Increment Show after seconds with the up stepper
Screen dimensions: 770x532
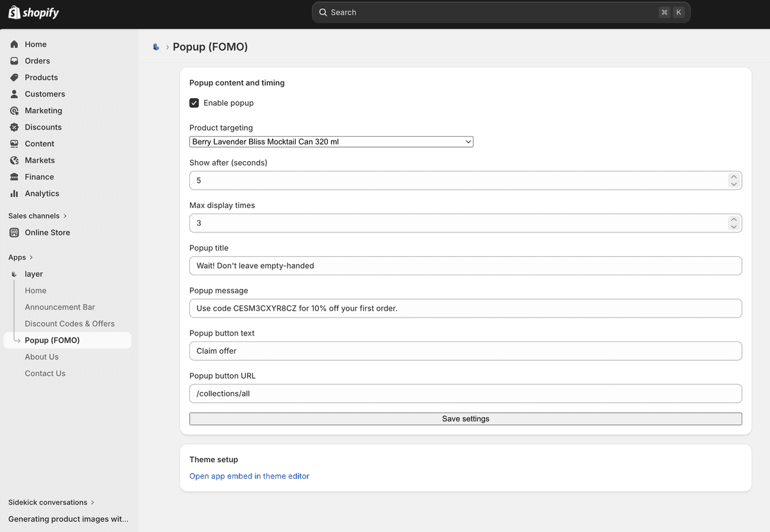coord(734,176)
